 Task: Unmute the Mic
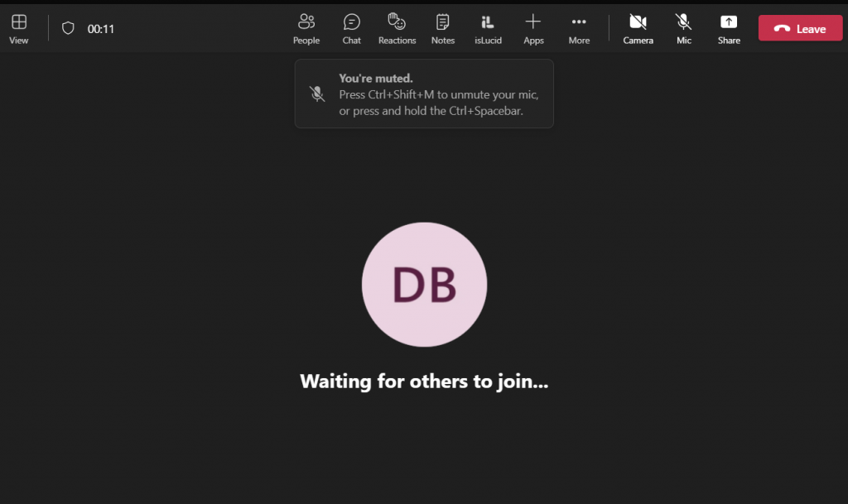(683, 29)
